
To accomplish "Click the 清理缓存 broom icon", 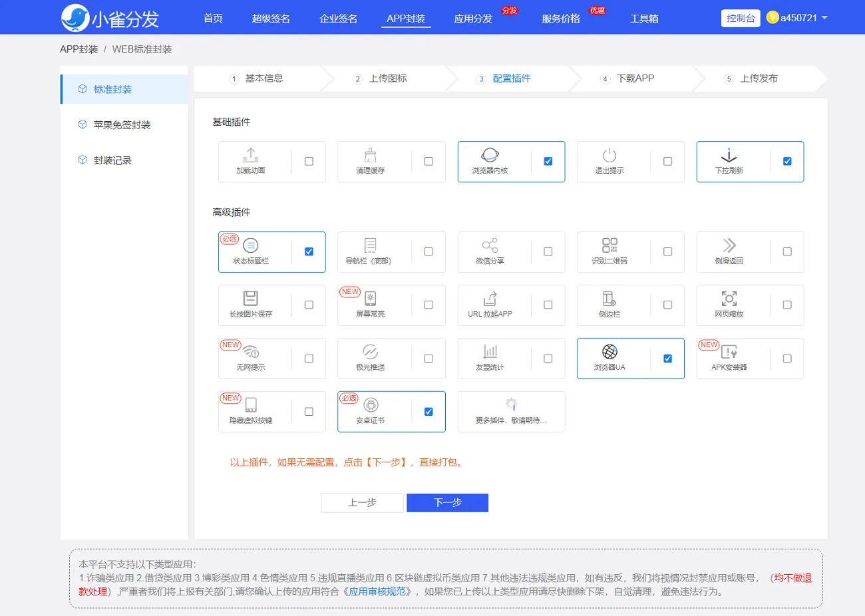I will [x=371, y=156].
